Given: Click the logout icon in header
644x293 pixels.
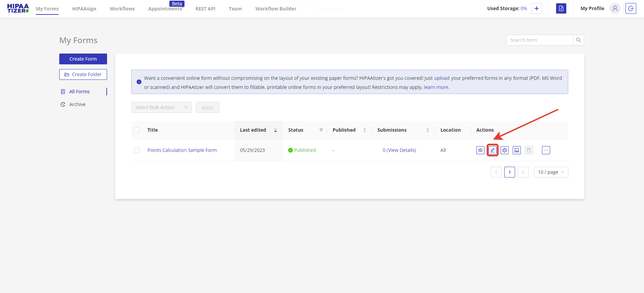Looking at the screenshot, I should [631, 8].
